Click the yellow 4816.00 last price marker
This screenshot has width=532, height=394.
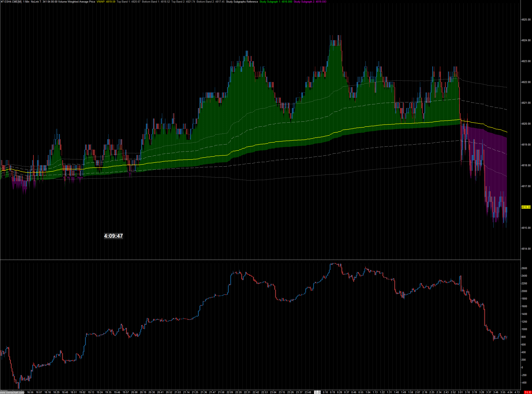[x=526, y=207]
